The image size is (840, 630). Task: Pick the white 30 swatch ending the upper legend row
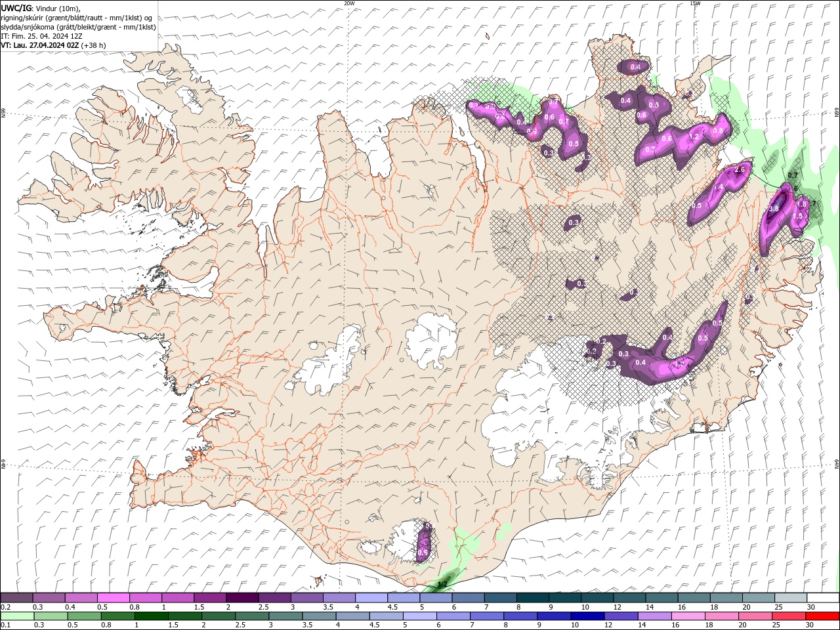point(822,598)
